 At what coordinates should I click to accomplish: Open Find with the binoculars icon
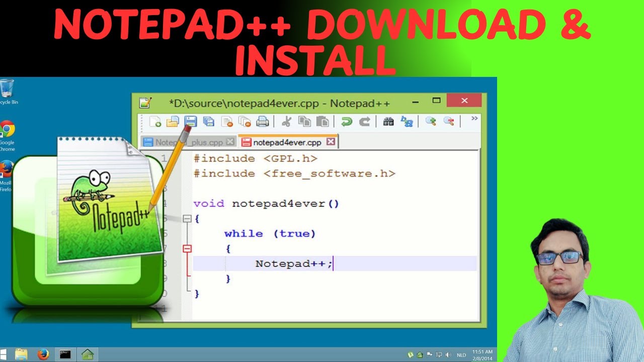388,121
